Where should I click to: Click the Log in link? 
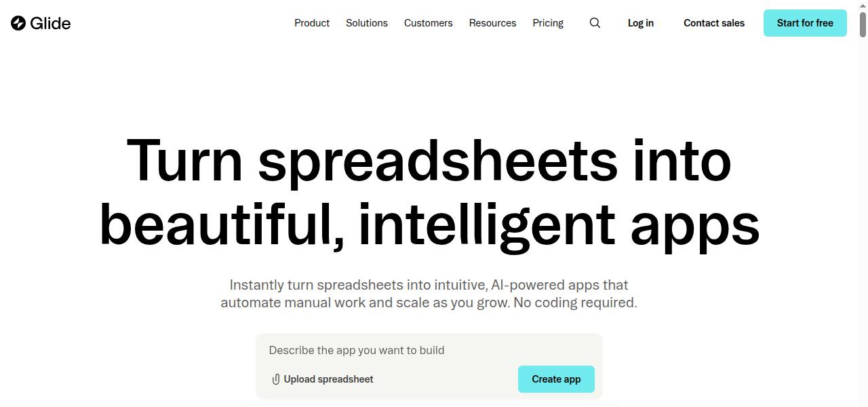(x=641, y=23)
